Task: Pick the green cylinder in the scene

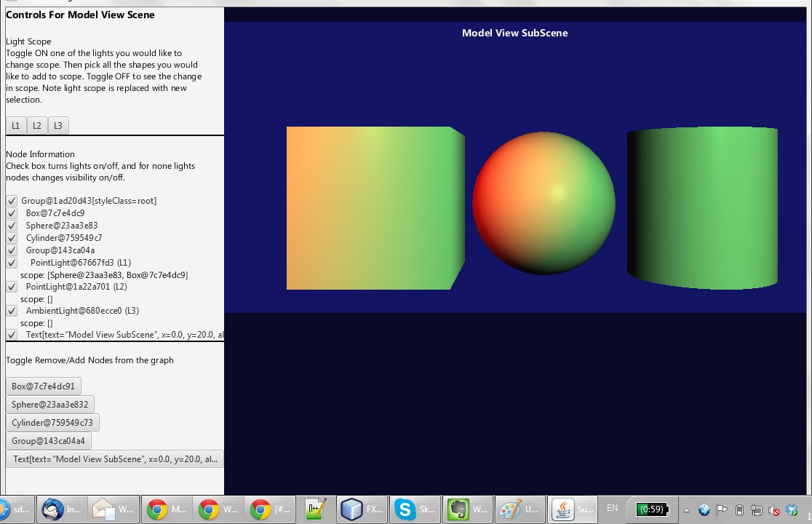Action: (702, 207)
